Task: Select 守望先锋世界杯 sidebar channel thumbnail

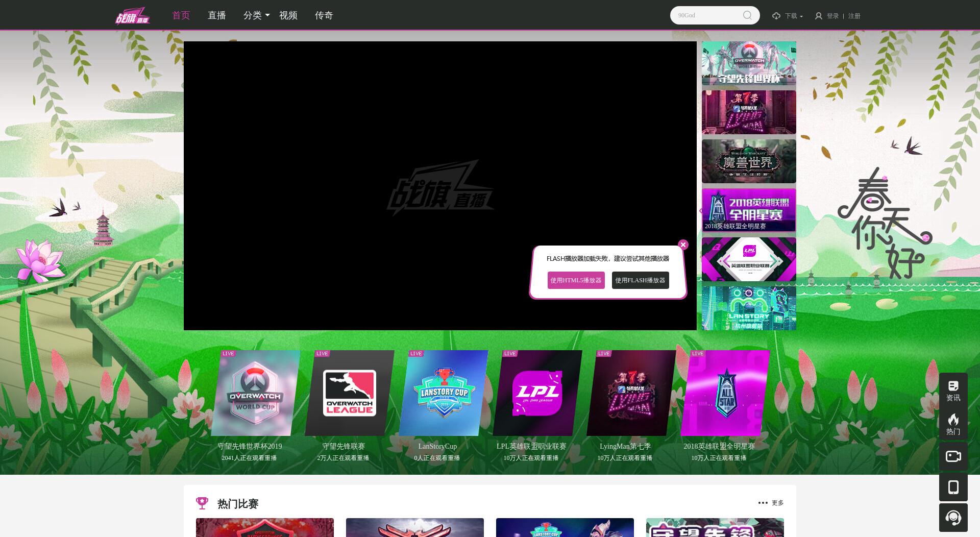Action: point(749,63)
